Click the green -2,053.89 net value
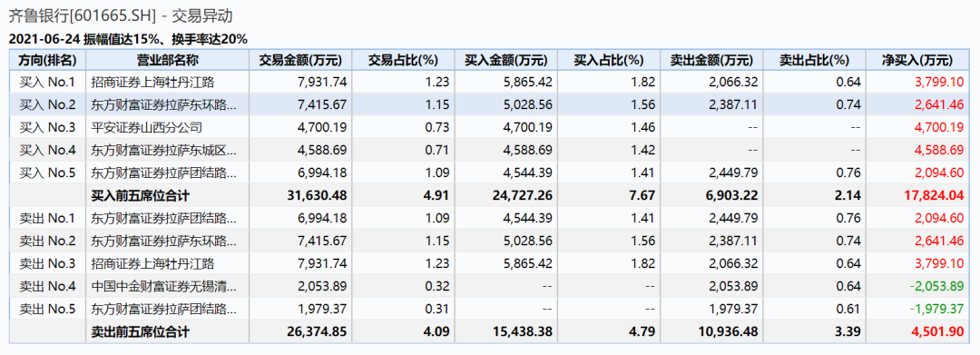This screenshot has height=355, width=980. [x=936, y=286]
